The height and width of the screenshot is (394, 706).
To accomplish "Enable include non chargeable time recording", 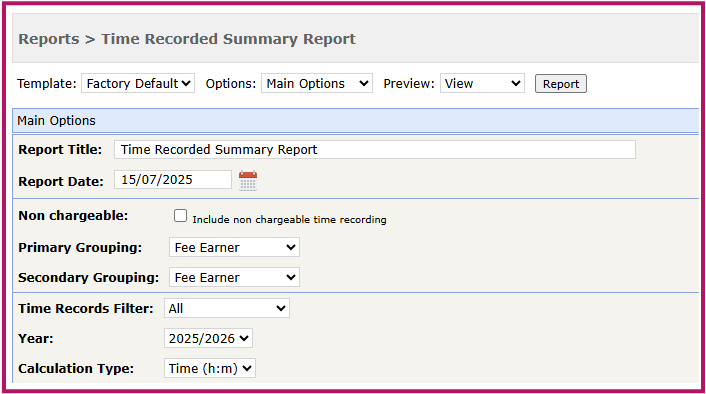I will point(180,216).
